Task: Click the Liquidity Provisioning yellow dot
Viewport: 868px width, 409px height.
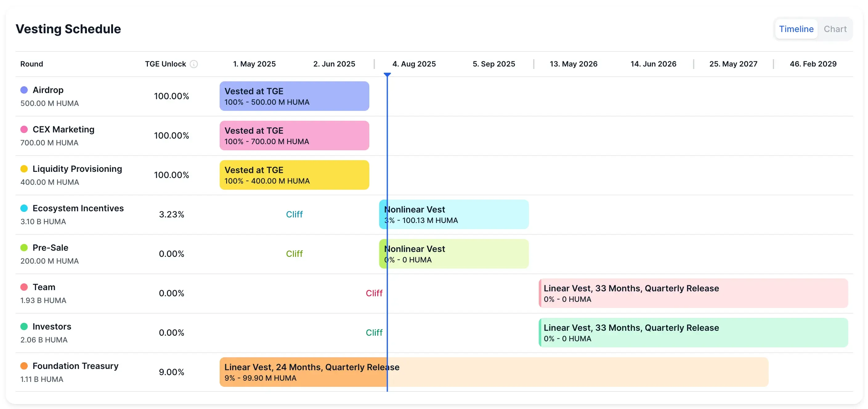Action: (24, 169)
